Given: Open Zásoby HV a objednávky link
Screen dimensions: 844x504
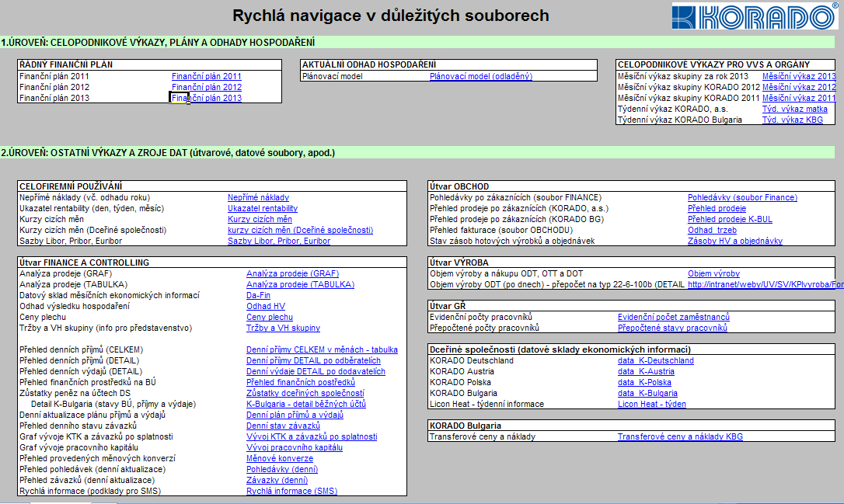Looking at the screenshot, I should 735,241.
